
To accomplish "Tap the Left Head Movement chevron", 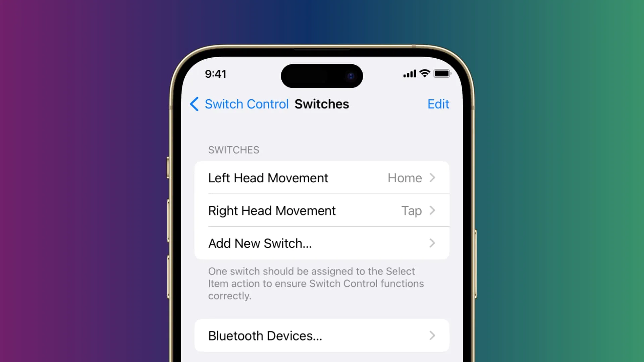I will click(433, 177).
